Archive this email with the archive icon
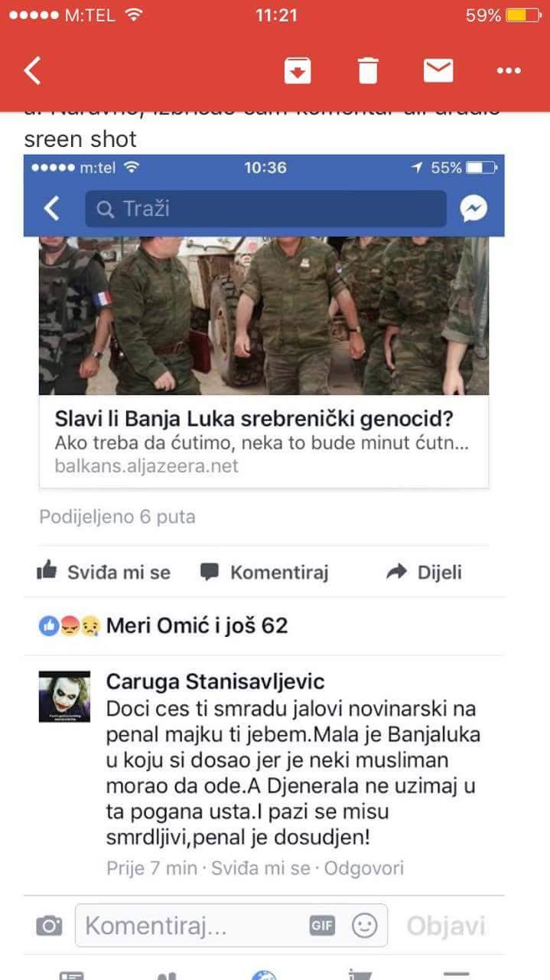 (x=298, y=70)
